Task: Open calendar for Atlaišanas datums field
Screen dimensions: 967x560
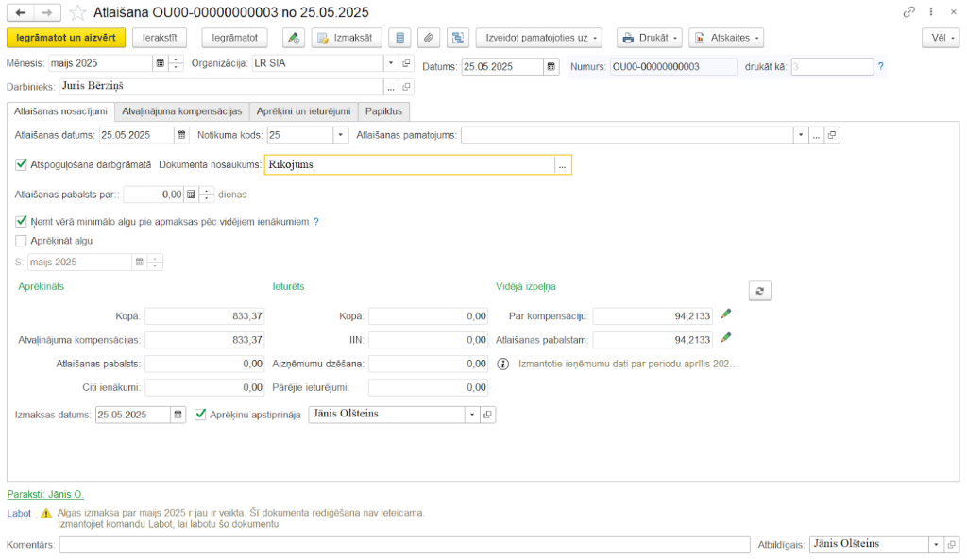Action: (x=182, y=135)
